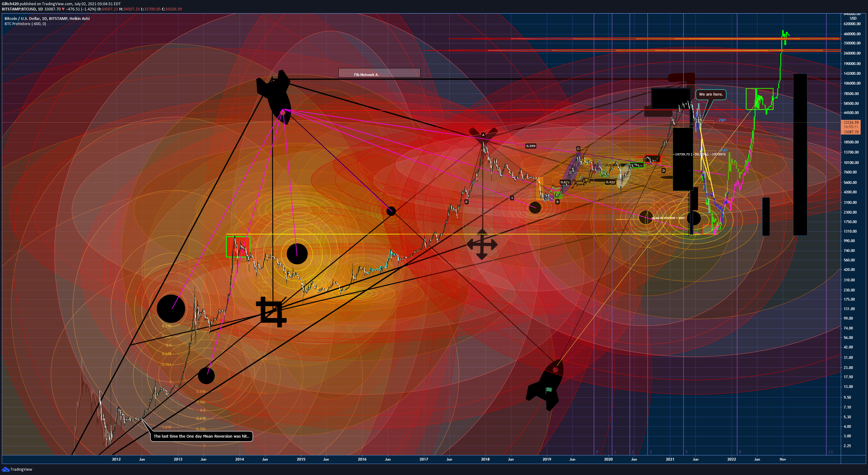Click the TradingView logo icon
The image size is (868, 475).
[x=6, y=469]
